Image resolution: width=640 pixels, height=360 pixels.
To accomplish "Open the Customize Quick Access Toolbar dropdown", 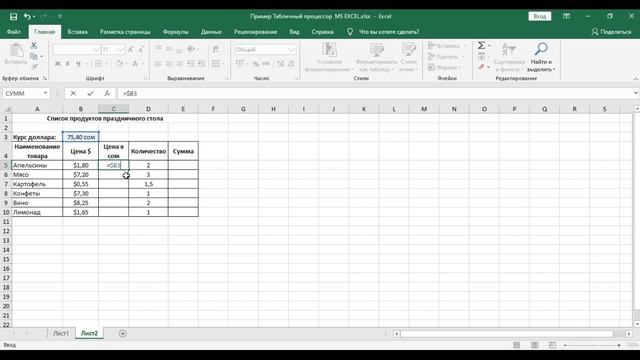I will coord(60,16).
